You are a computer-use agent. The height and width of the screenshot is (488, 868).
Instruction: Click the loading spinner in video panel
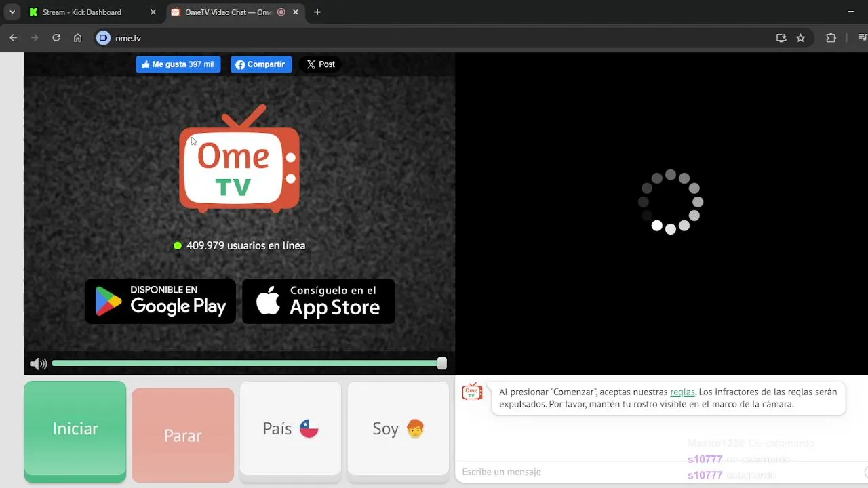[671, 201]
